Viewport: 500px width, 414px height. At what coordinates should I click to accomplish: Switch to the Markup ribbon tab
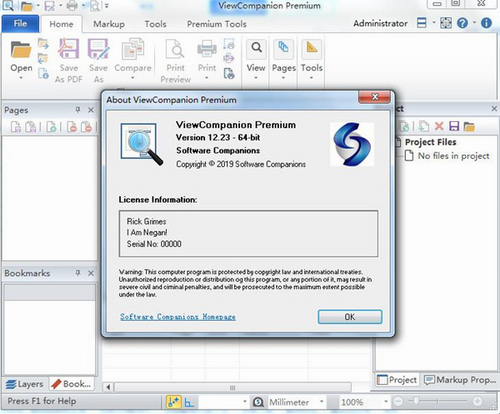click(109, 24)
